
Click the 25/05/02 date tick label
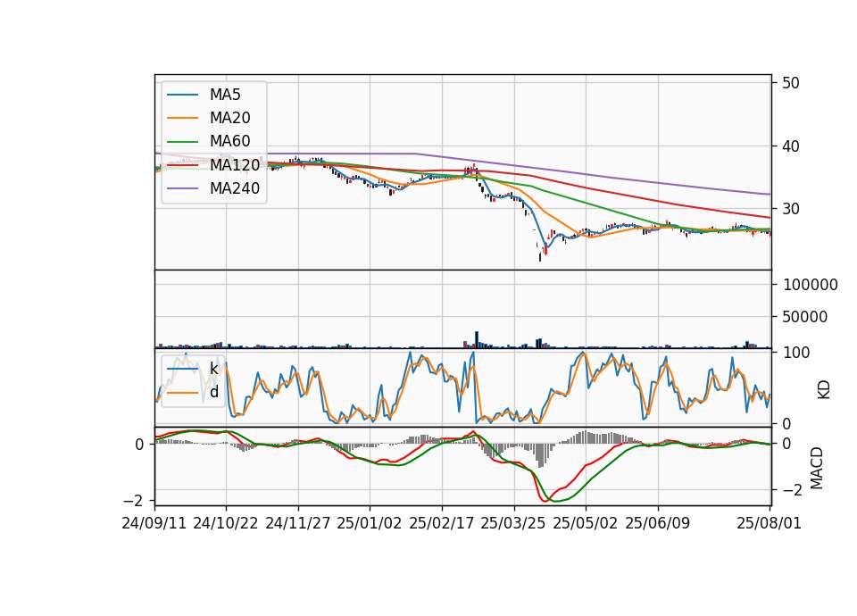coord(586,523)
